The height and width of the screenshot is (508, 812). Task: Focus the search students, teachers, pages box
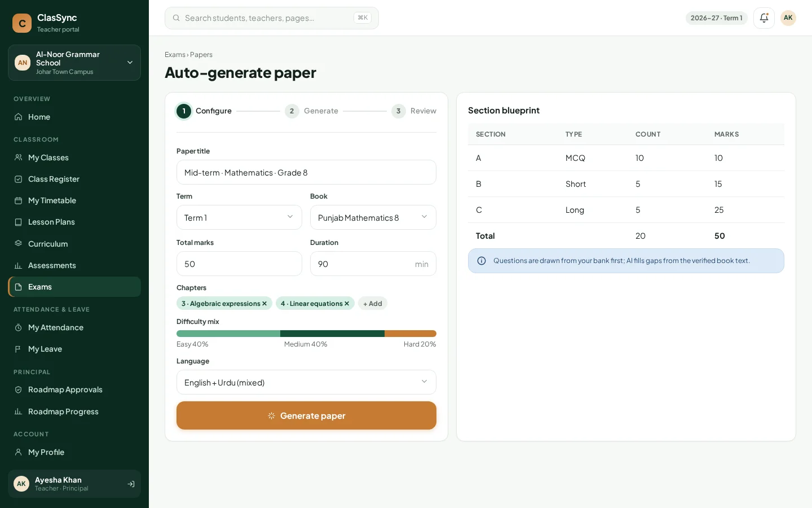point(272,18)
